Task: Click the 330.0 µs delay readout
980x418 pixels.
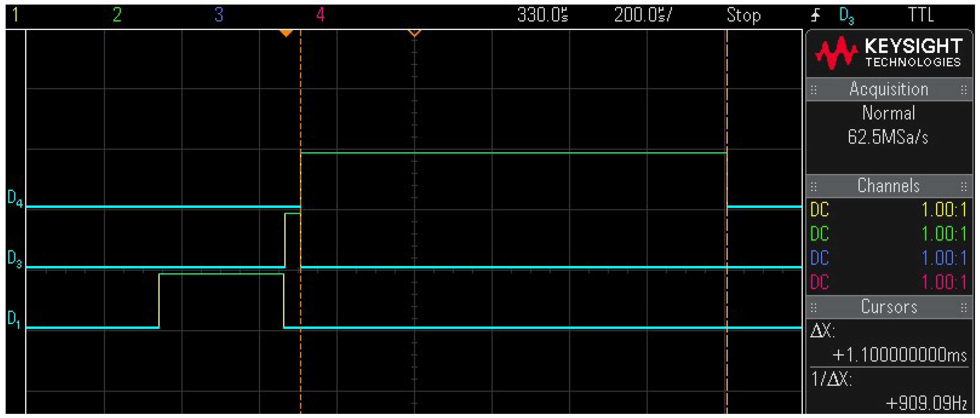Action: 542,15
